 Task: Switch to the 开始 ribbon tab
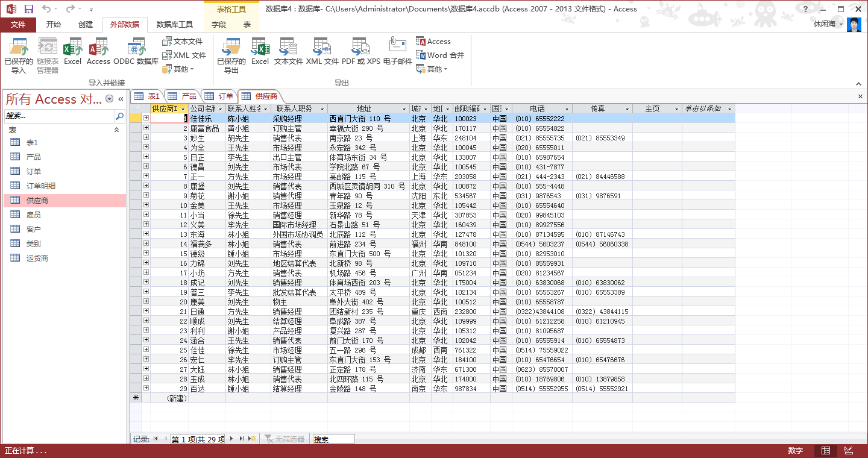pyautogui.click(x=54, y=25)
